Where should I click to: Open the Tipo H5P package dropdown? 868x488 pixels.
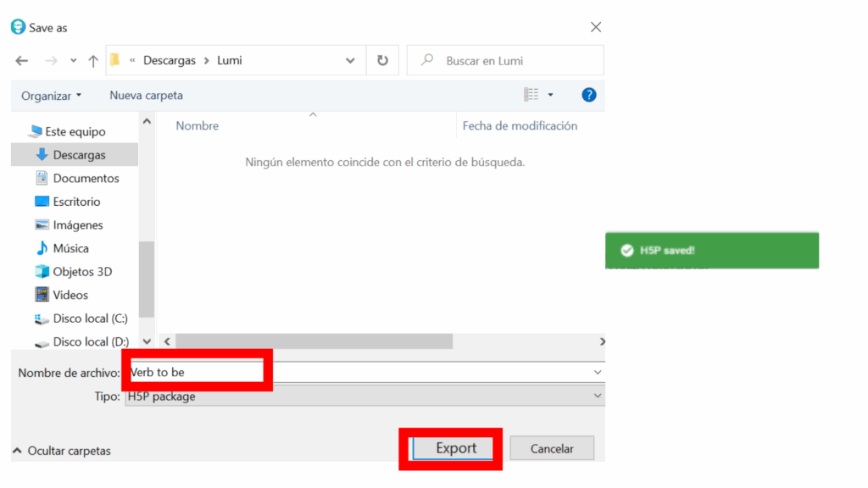coord(364,396)
